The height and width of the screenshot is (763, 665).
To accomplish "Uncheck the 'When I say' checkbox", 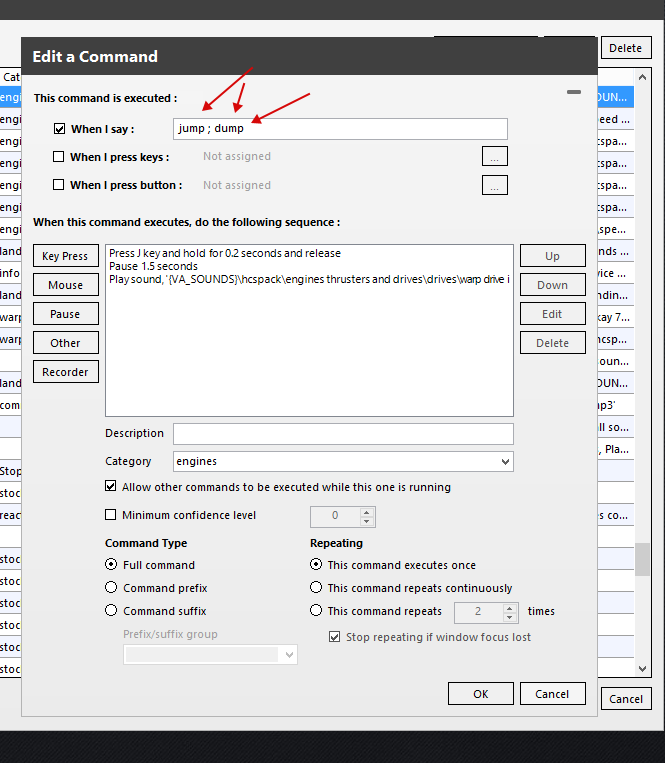I will pyautogui.click(x=59, y=129).
